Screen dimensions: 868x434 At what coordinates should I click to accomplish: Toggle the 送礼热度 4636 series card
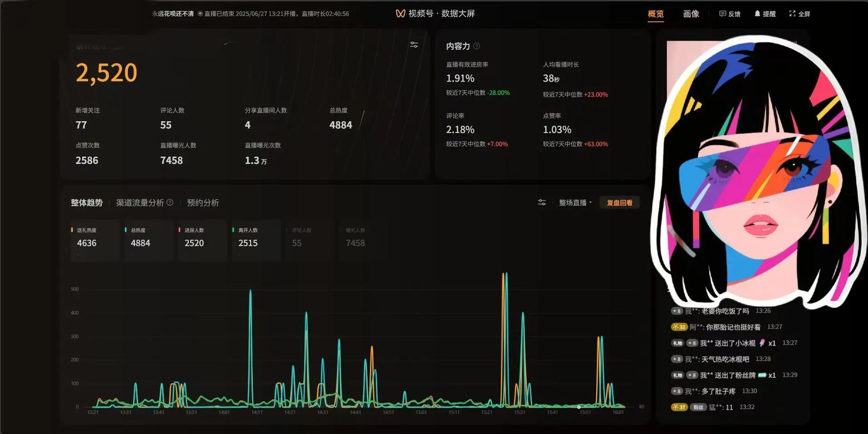[95, 240]
